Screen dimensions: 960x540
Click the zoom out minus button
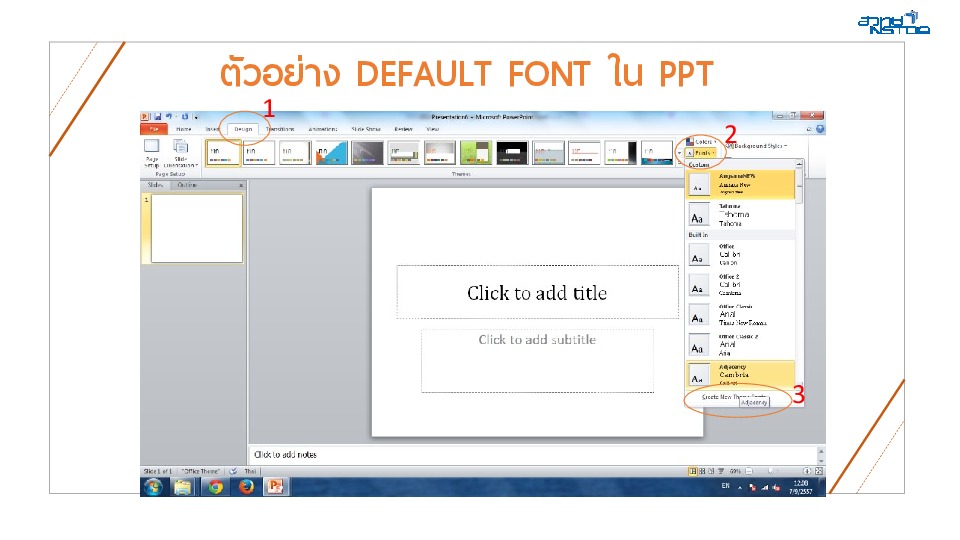tap(749, 471)
